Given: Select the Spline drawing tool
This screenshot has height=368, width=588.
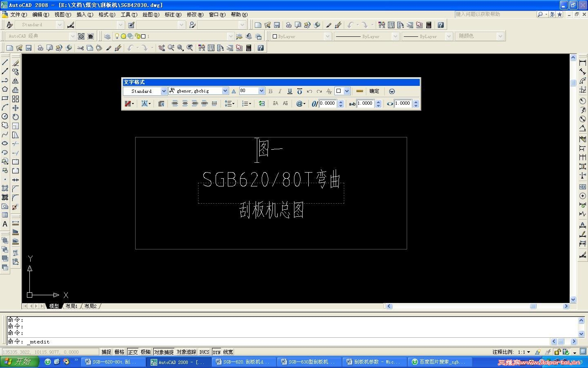Looking at the screenshot, I should 5,135.
